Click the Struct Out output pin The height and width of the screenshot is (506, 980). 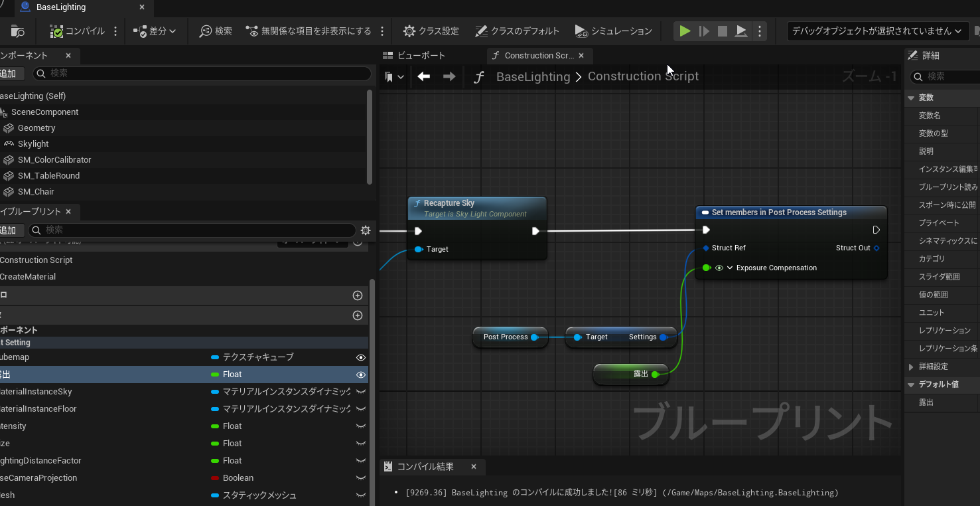tap(876, 248)
